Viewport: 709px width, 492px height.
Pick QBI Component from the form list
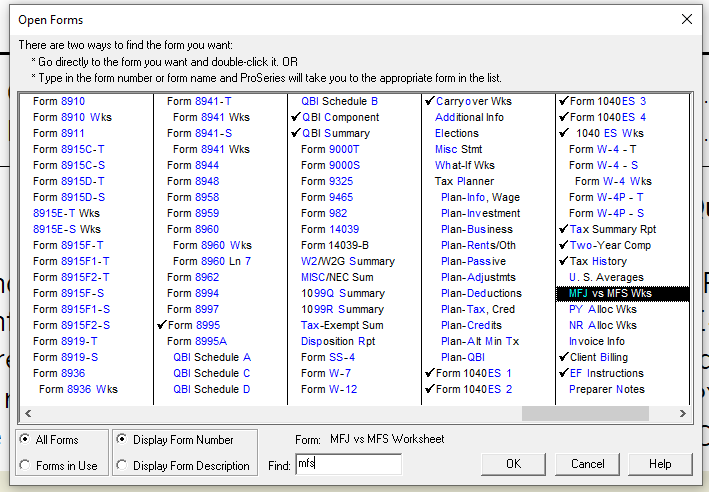click(340, 118)
